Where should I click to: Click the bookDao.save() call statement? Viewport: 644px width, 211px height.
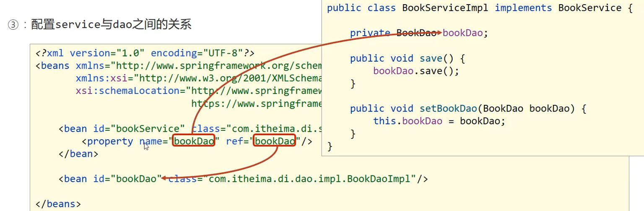coord(416,71)
